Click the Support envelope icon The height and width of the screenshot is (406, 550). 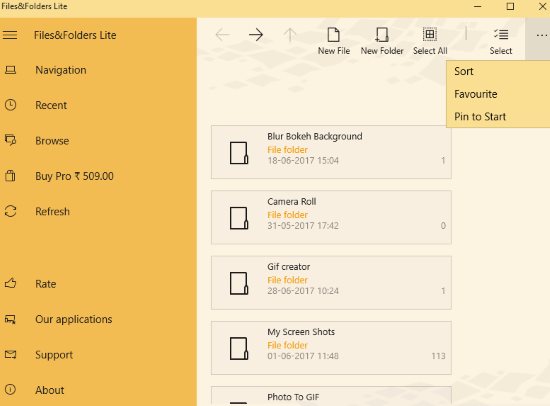[x=11, y=354]
